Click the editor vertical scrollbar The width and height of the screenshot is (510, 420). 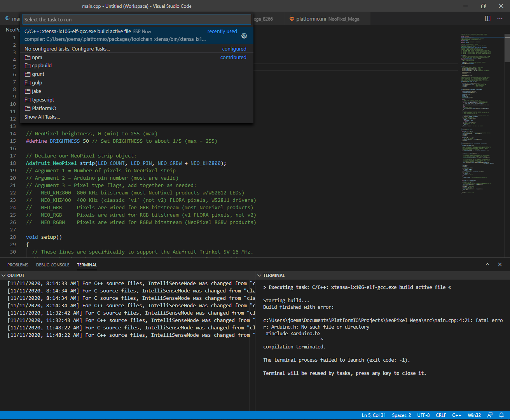pos(507,47)
